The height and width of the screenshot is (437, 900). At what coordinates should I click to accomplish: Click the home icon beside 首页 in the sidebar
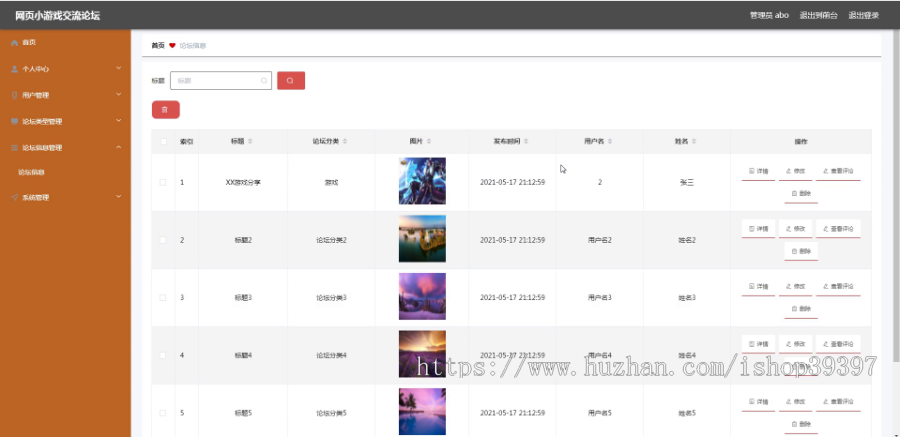[15, 43]
